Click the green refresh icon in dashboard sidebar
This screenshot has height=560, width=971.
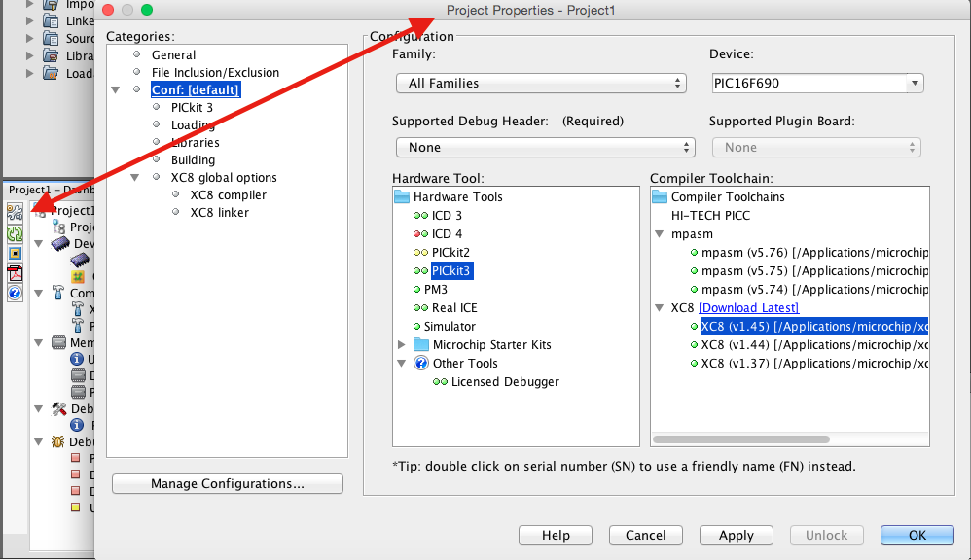pos(15,233)
